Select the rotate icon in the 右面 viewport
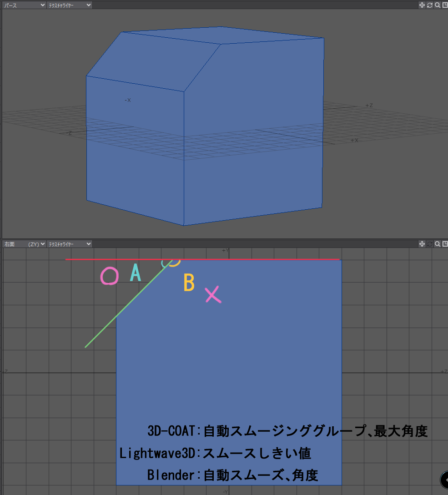 pyautogui.click(x=429, y=244)
